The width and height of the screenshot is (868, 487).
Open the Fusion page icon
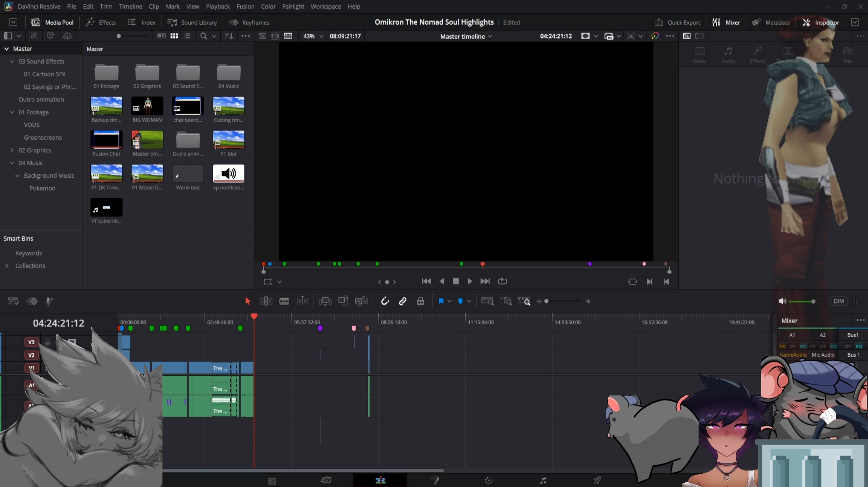click(435, 480)
